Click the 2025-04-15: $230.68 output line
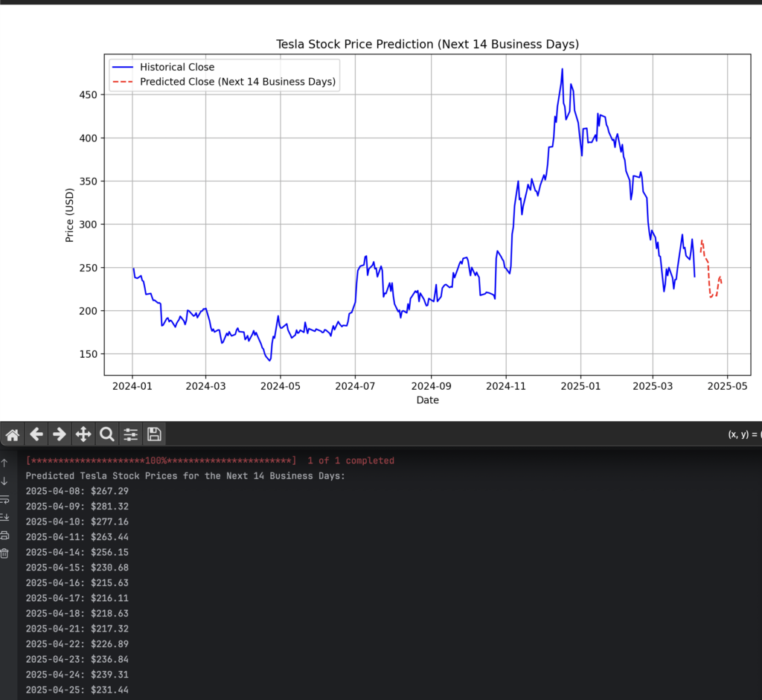Image resolution: width=762 pixels, height=700 pixels. coord(77,568)
